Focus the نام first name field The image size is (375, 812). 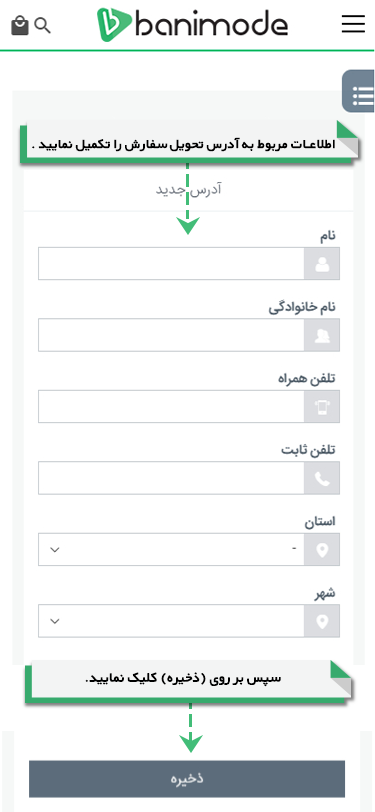click(x=171, y=264)
